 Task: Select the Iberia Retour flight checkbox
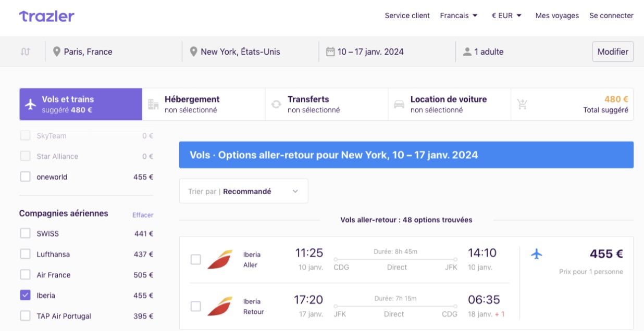195,307
